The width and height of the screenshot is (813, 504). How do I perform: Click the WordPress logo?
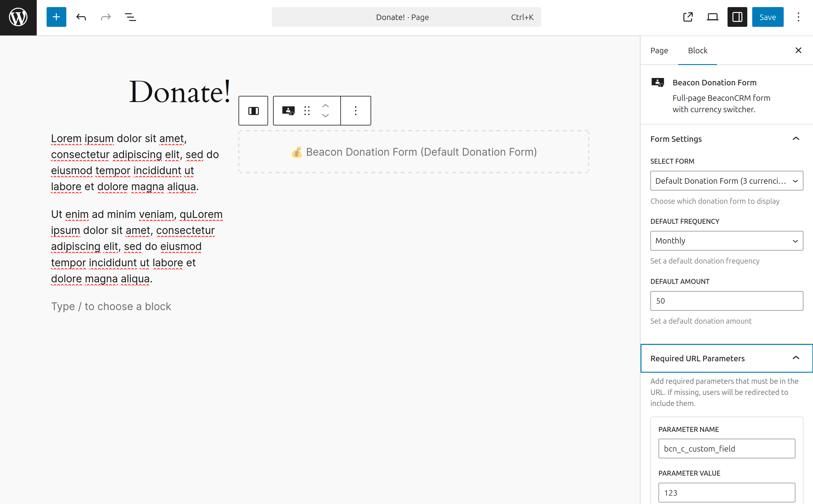tap(18, 17)
